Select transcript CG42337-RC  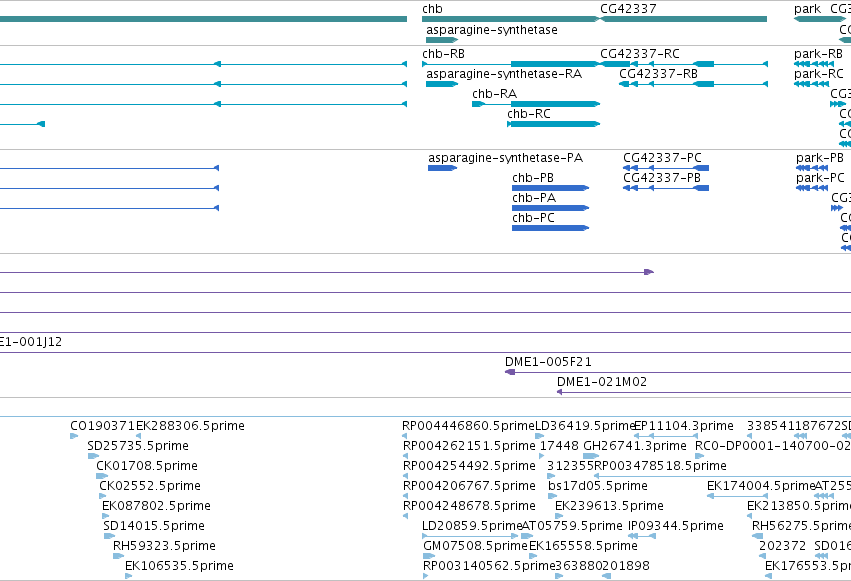(683, 64)
